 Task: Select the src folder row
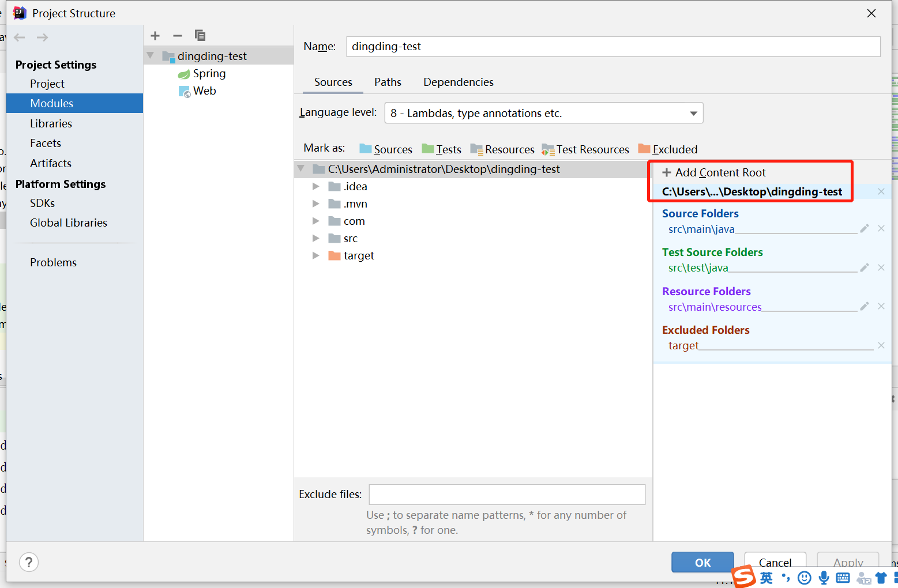[474, 238]
